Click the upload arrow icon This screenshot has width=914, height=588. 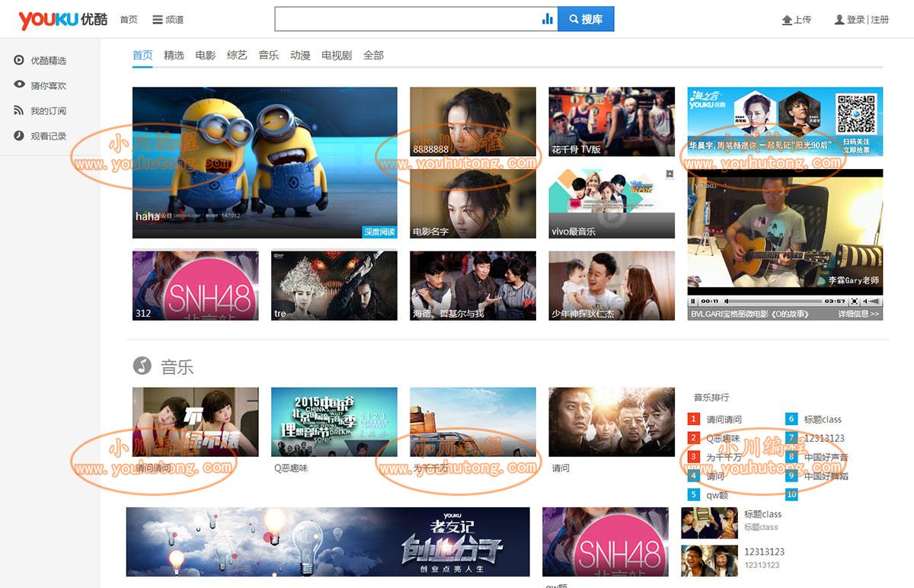tap(788, 20)
